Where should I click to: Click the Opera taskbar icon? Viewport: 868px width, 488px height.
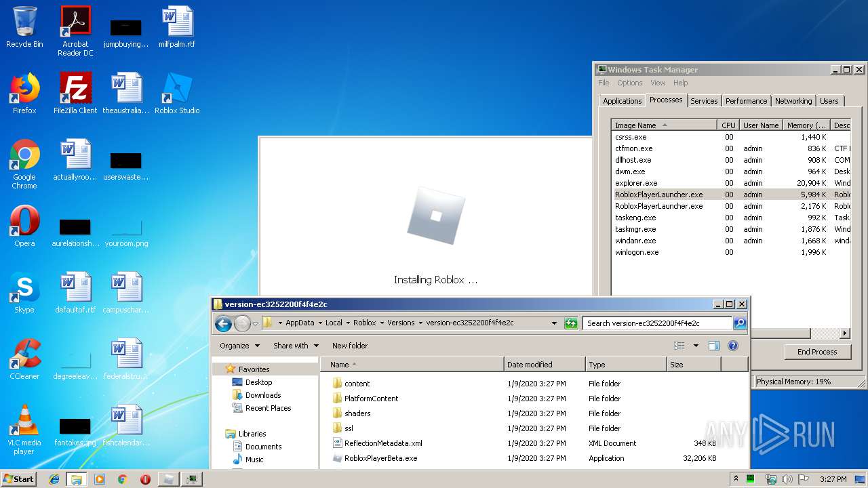[145, 479]
